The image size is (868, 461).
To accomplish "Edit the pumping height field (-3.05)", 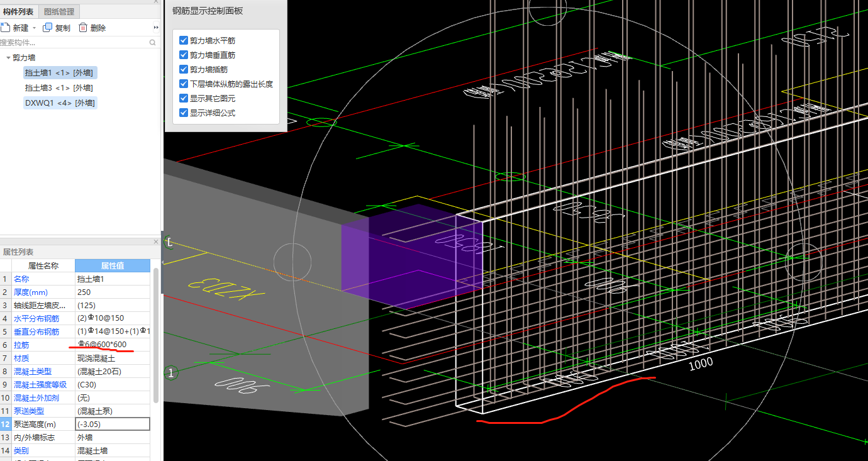I will point(113,425).
